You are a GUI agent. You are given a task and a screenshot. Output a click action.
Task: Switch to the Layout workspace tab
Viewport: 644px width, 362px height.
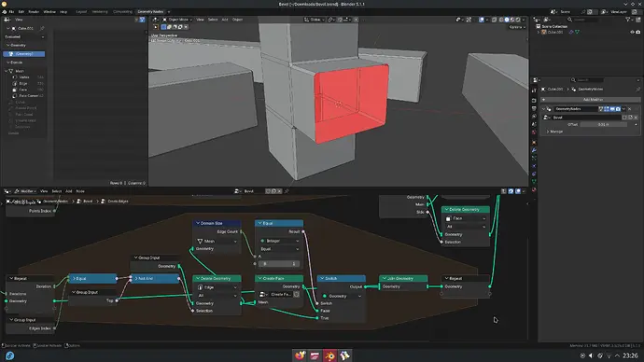click(81, 12)
